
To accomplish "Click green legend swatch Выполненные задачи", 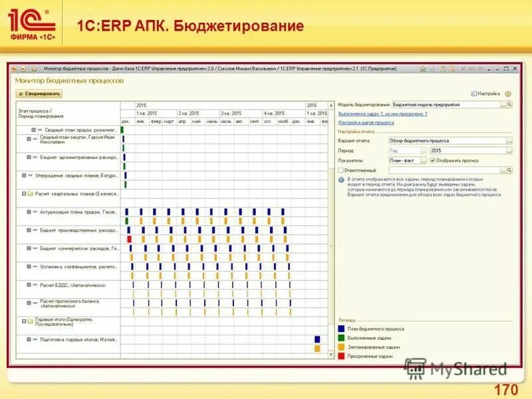I will click(341, 338).
